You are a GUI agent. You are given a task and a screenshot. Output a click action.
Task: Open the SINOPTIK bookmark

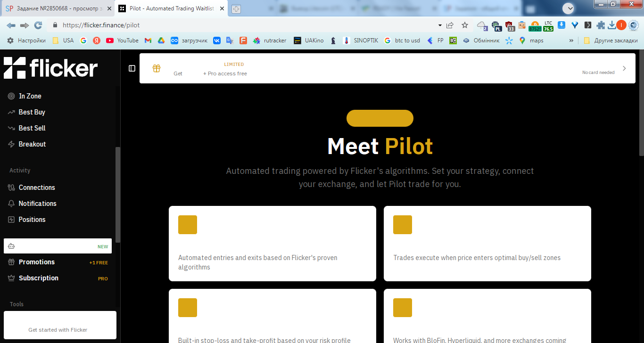click(360, 41)
